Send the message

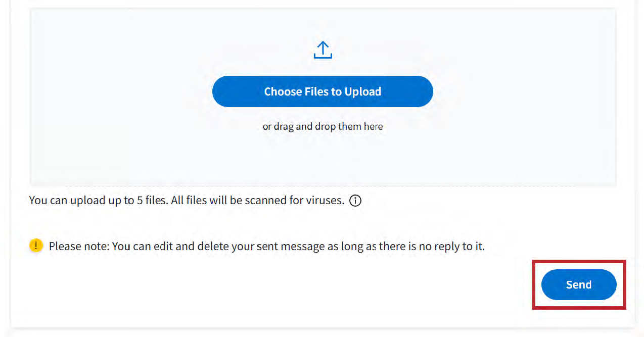[578, 284]
